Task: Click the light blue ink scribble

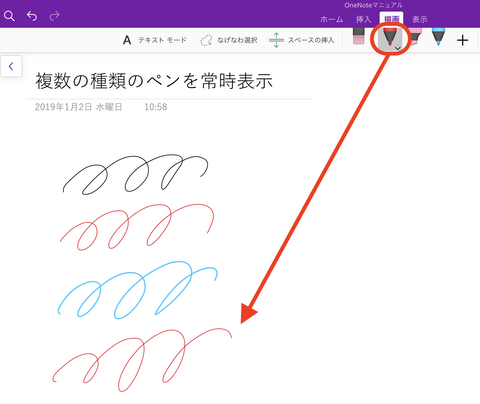Action: click(138, 290)
